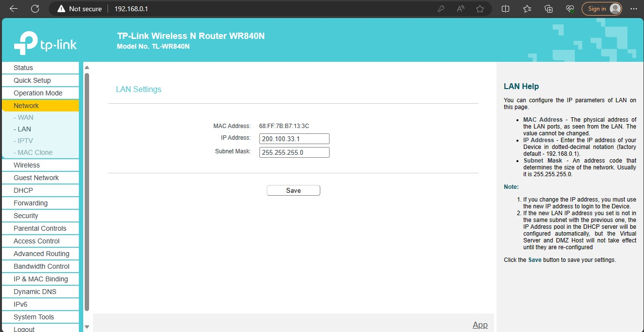The image size is (644, 332).
Task: Add the page to favorites with the star icon
Action: [480, 9]
